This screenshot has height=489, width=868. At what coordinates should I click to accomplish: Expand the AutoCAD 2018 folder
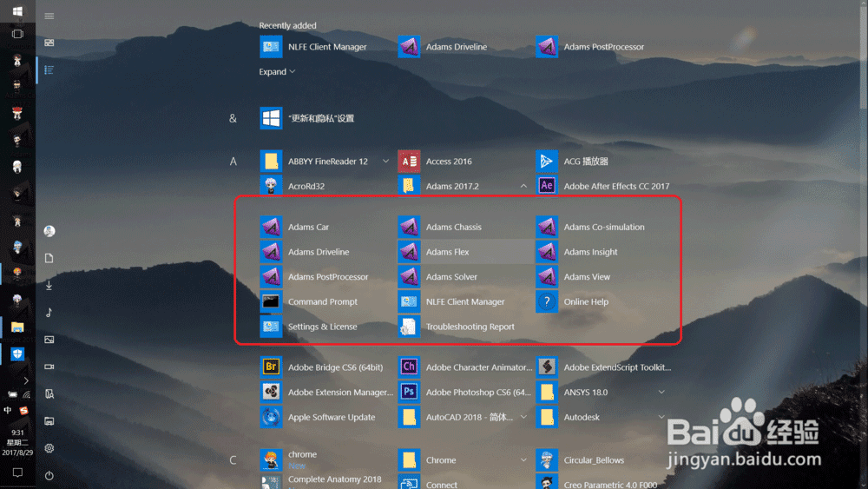click(523, 416)
